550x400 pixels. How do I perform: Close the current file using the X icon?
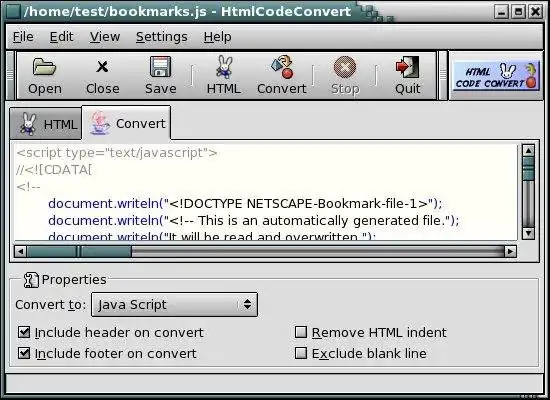click(x=102, y=75)
